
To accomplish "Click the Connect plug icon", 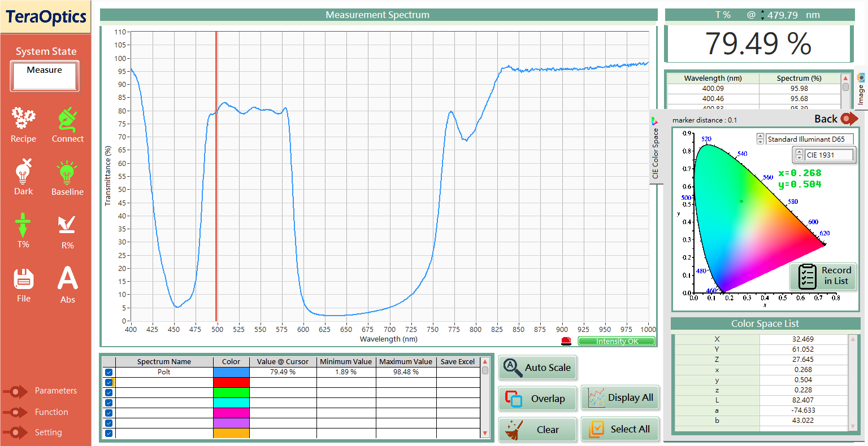I will (x=67, y=119).
